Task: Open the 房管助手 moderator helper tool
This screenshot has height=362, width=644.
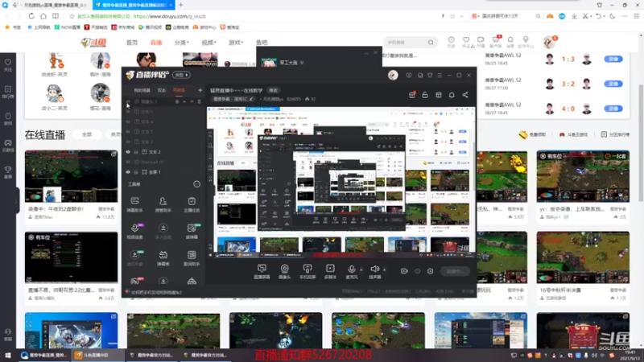Action: (x=163, y=204)
